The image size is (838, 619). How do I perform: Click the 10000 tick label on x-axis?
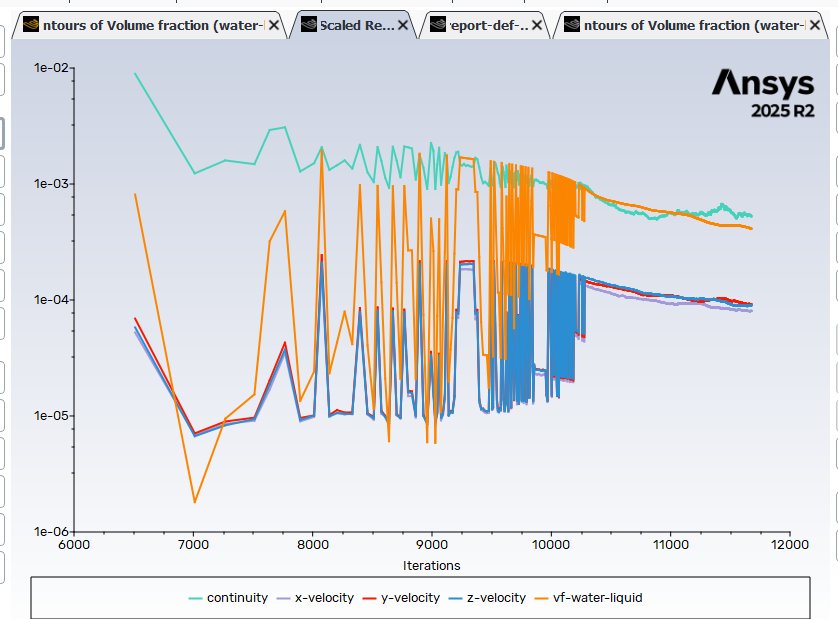tap(551, 545)
